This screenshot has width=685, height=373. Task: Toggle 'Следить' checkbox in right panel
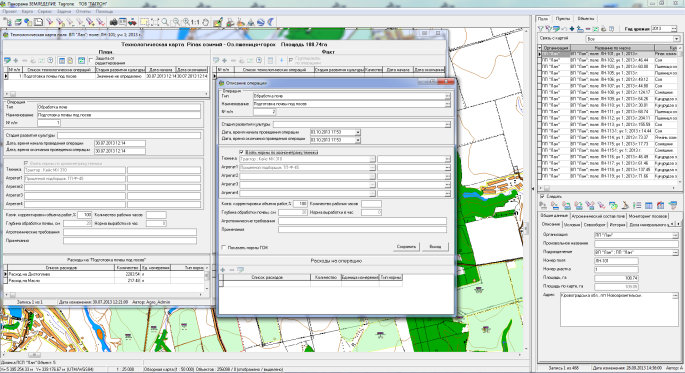542,197
